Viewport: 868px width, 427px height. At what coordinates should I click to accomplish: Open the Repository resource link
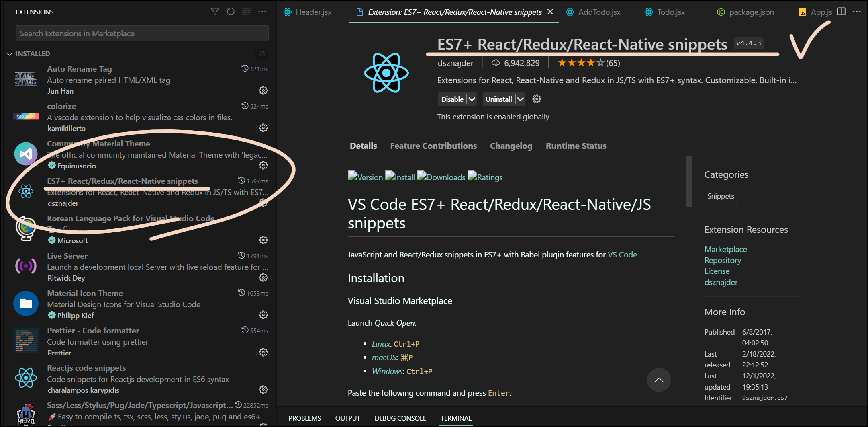(723, 260)
